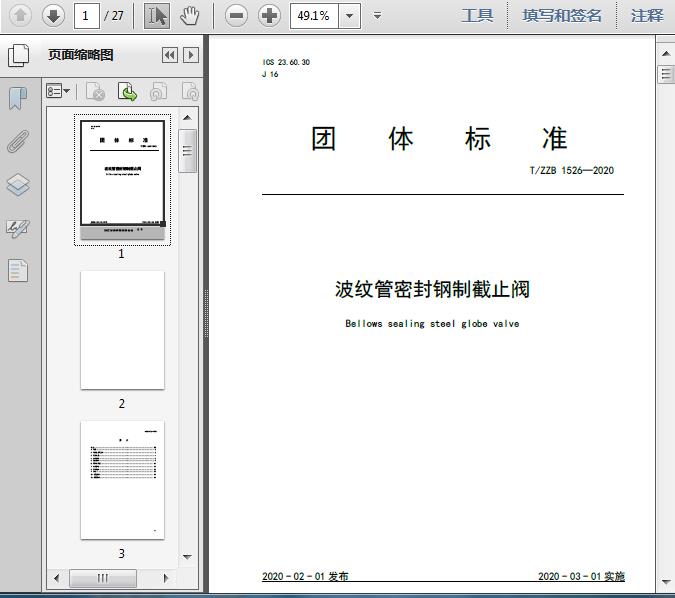Zoom in with the plus button
675x598 pixels.
(269, 16)
